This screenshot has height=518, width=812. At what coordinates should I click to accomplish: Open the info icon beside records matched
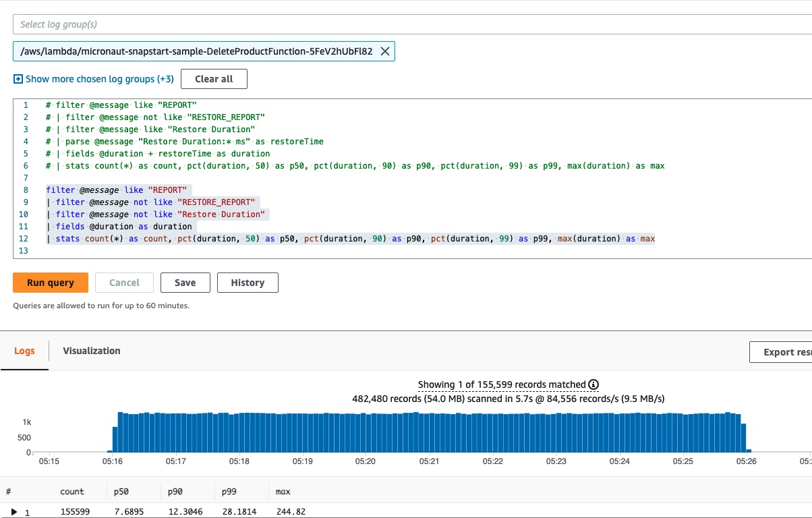click(x=593, y=384)
